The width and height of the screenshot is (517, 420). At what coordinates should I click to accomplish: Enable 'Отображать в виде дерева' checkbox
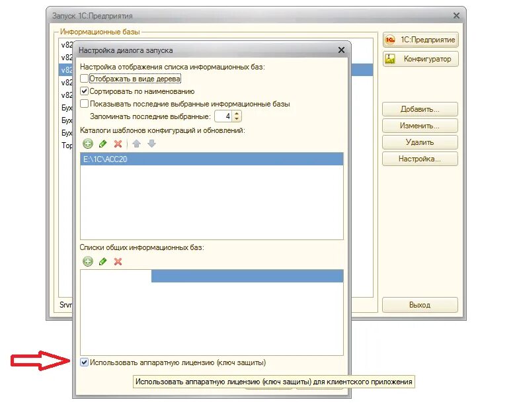(85, 79)
